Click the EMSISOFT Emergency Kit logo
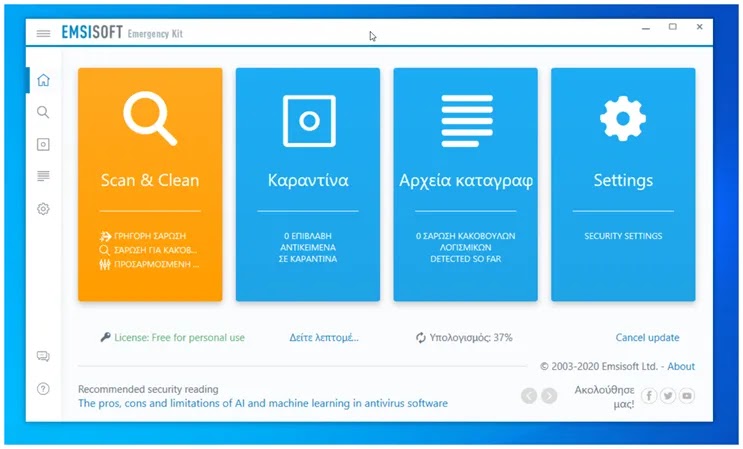The image size is (743, 449). [122, 33]
